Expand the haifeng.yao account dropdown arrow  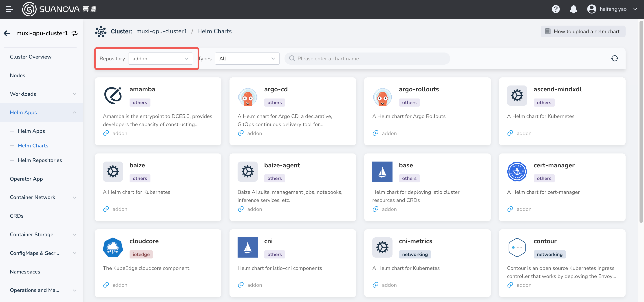pos(635,9)
